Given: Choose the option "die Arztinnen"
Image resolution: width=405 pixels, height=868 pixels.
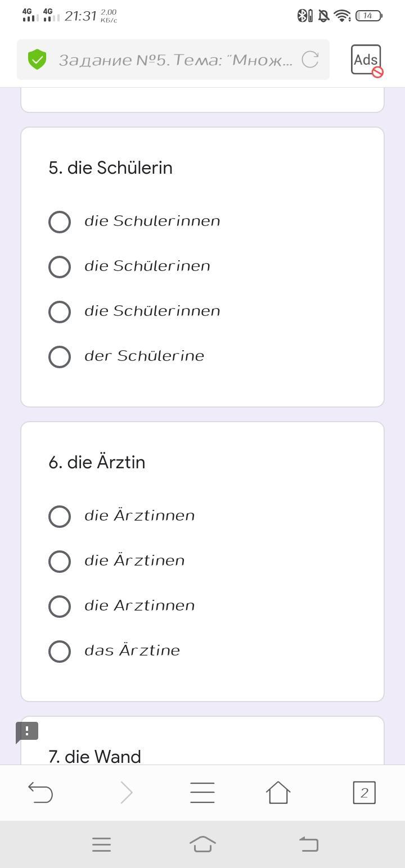Looking at the screenshot, I should (60, 606).
